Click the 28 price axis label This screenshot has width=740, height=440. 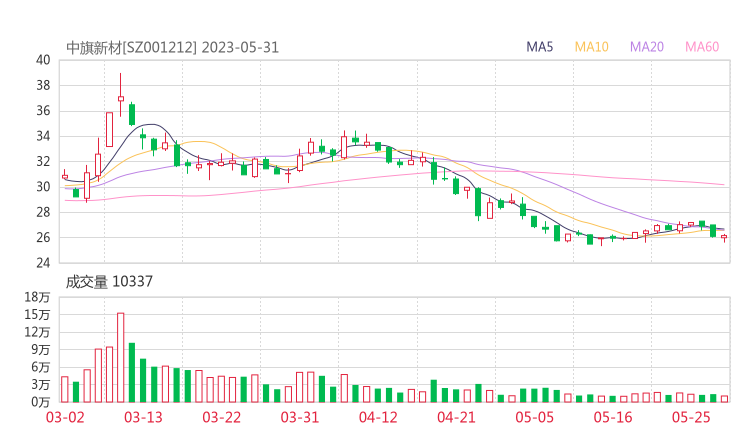tap(43, 212)
